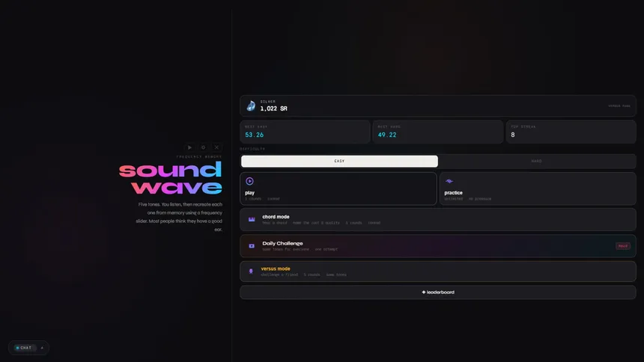Click the Daily Challenge calendar icon
The width and height of the screenshot is (644, 362).
pos(252,246)
